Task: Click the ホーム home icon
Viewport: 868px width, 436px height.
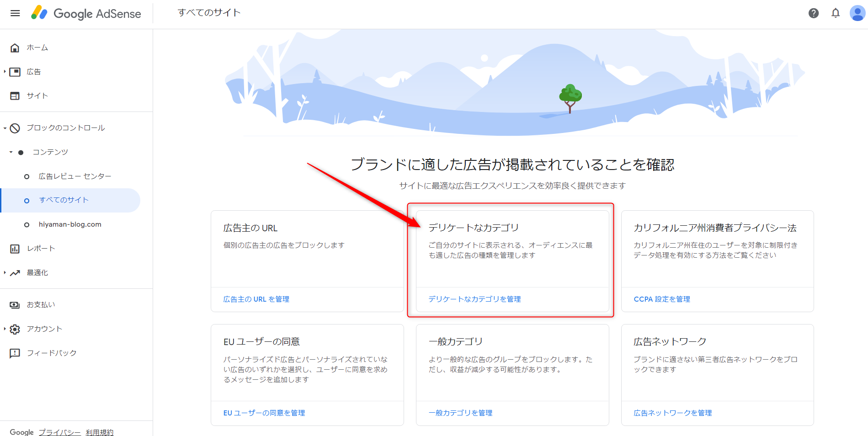Action: [15, 48]
